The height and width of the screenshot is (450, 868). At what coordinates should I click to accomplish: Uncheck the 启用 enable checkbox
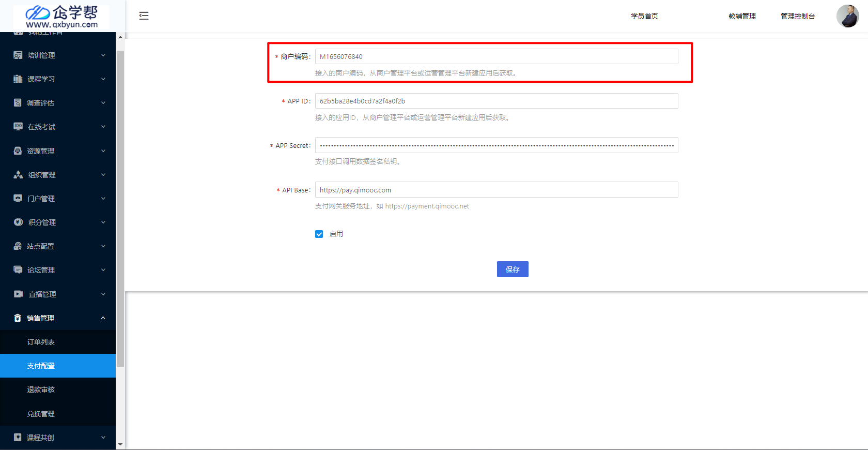319,234
